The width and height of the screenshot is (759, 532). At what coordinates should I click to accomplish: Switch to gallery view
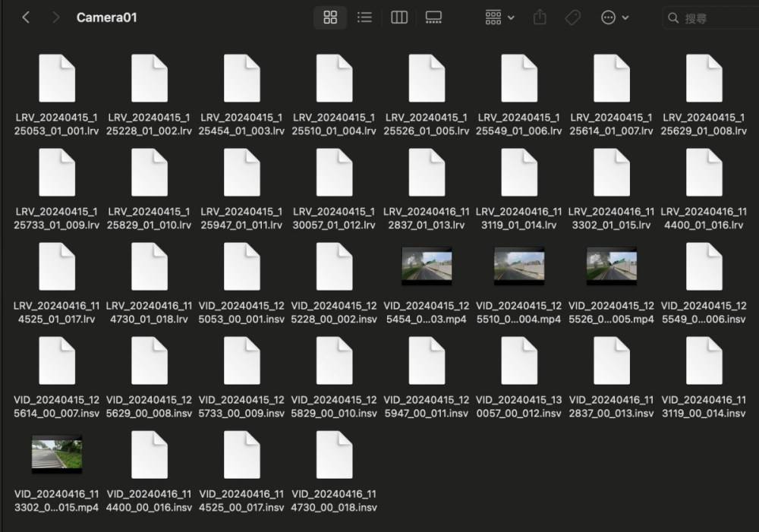pos(433,18)
